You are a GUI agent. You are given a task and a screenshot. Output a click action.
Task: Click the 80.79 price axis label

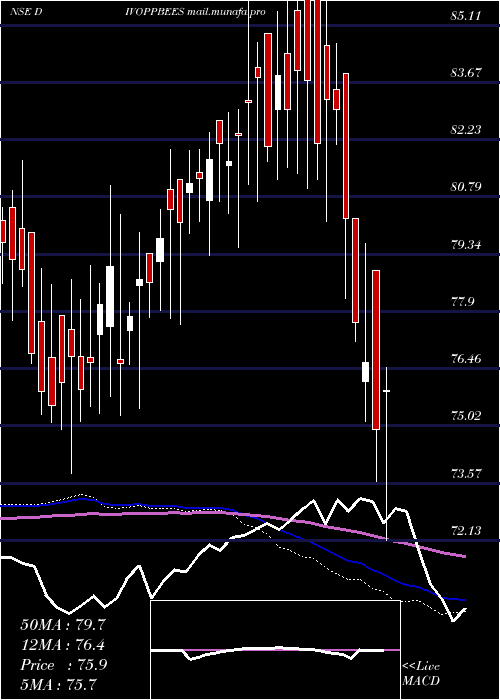[x=466, y=187]
